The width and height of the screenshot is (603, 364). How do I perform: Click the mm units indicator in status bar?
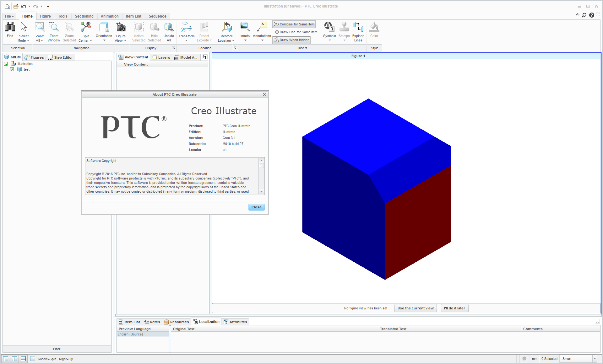pos(535,359)
